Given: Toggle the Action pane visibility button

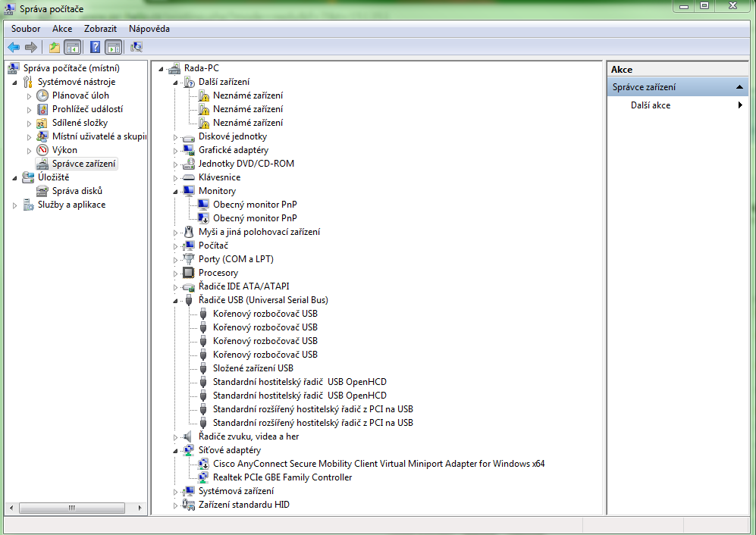Looking at the screenshot, I should click(114, 47).
